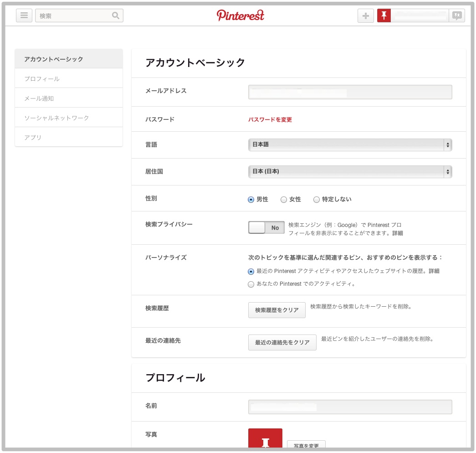This screenshot has height=453, width=476.
Task: Go to ソーシャルネットワーク sidebar section
Action: pos(69,118)
